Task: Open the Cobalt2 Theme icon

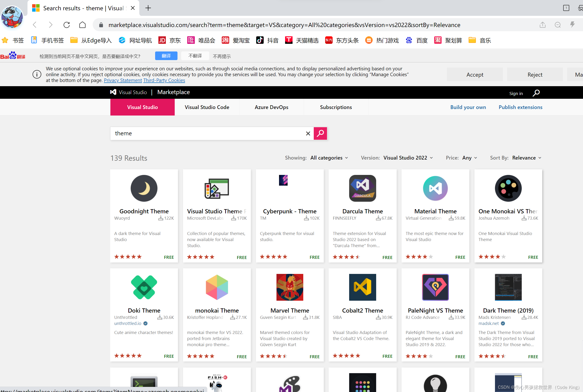Action: click(362, 287)
